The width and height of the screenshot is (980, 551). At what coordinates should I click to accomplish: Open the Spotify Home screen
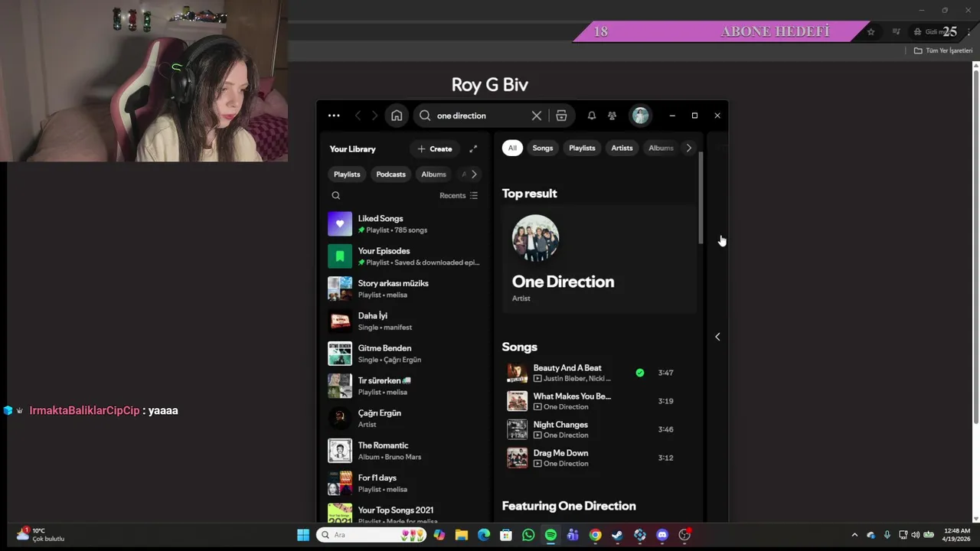click(397, 116)
